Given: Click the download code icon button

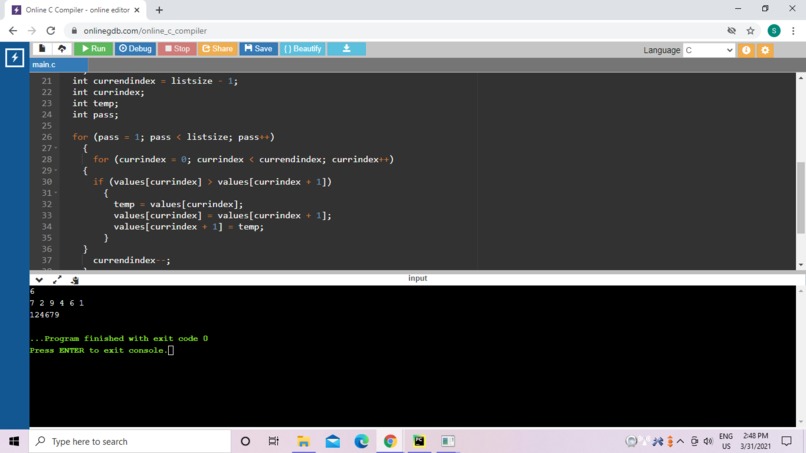Looking at the screenshot, I should pos(346,49).
